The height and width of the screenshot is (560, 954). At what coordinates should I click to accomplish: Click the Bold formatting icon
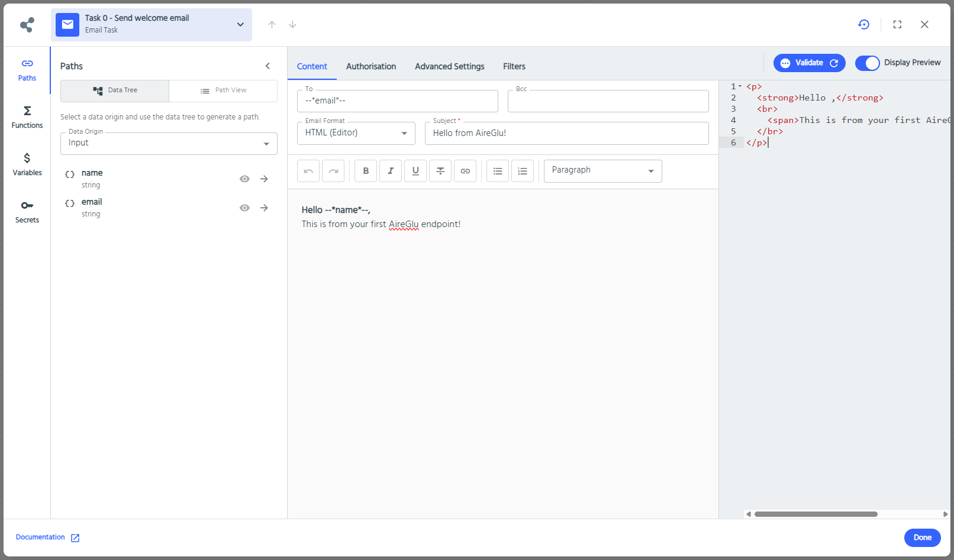point(366,171)
